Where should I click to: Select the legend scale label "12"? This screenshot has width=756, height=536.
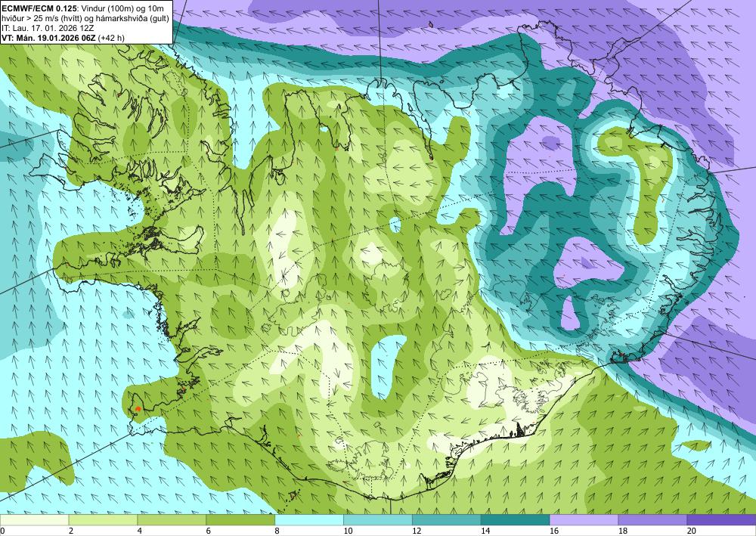click(x=417, y=531)
